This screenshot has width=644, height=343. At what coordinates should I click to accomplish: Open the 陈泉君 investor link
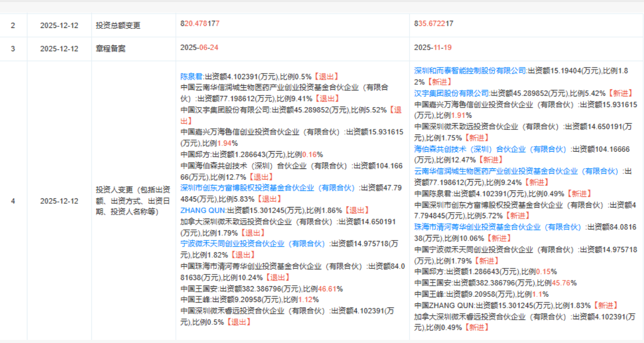pyautogui.click(x=192, y=77)
